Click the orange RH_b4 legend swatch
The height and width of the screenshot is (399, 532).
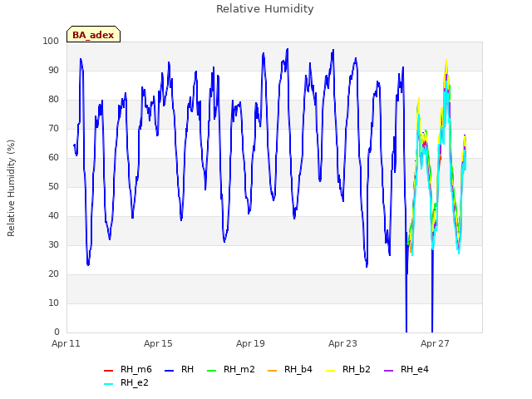272,371
